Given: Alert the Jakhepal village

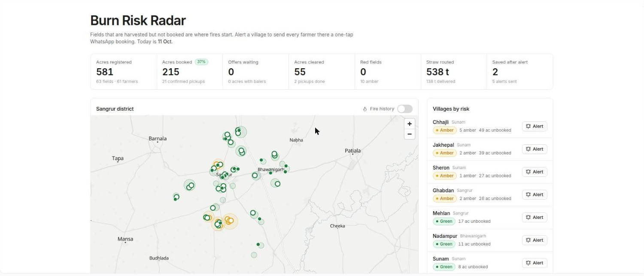Looking at the screenshot, I should (535, 149).
